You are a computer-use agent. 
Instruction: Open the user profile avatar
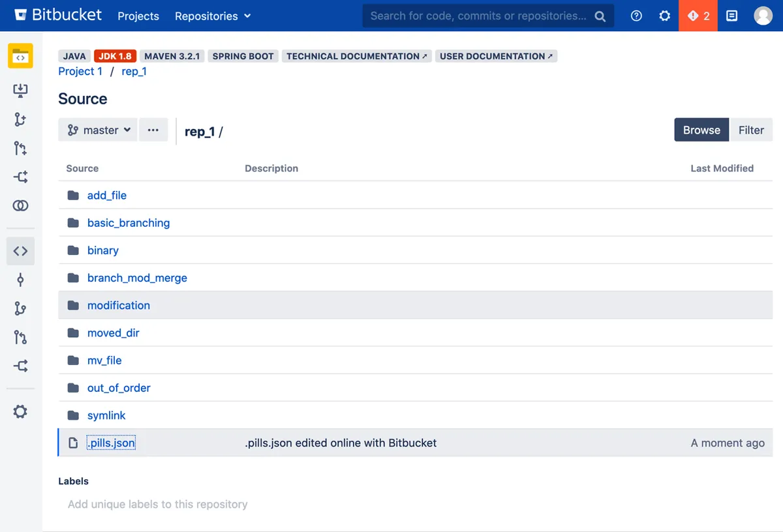click(x=763, y=16)
